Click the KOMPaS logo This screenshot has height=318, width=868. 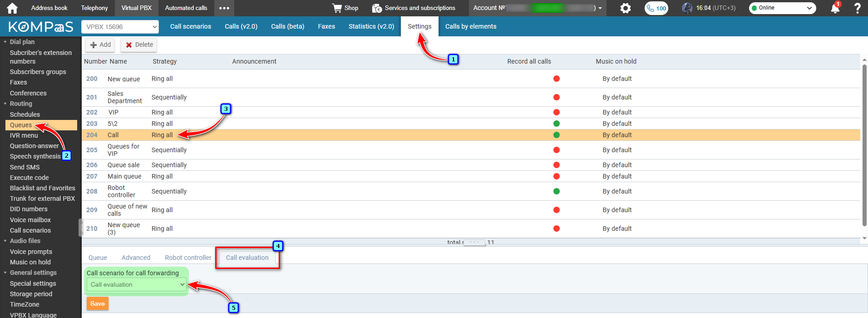click(x=41, y=27)
